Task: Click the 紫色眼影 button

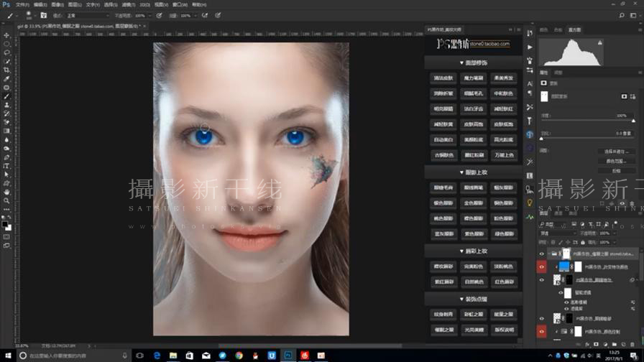Action: [474, 234]
